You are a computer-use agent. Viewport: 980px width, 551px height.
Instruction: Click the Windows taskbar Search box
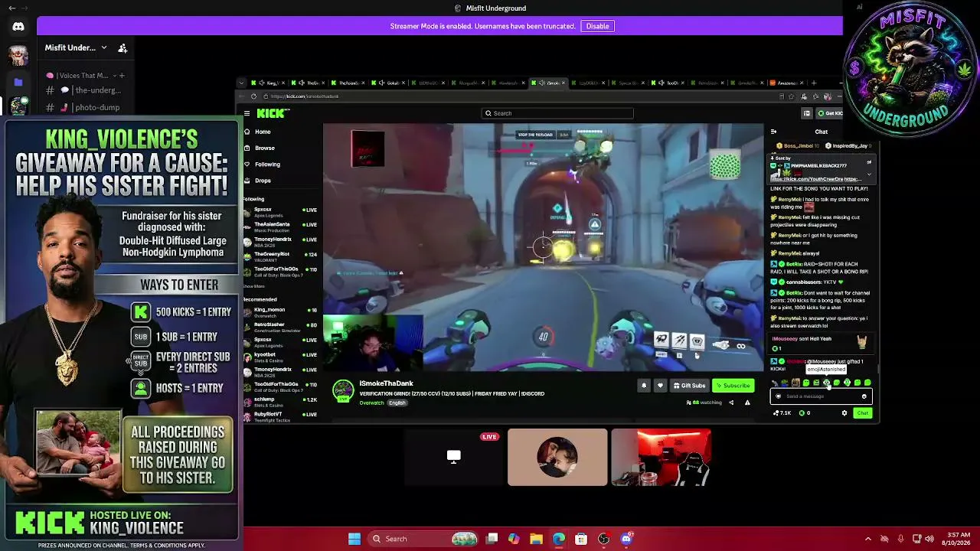point(421,539)
